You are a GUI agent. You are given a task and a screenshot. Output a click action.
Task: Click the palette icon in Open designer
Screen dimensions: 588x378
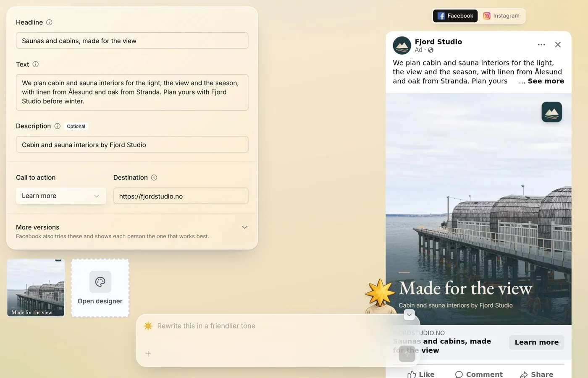click(100, 282)
